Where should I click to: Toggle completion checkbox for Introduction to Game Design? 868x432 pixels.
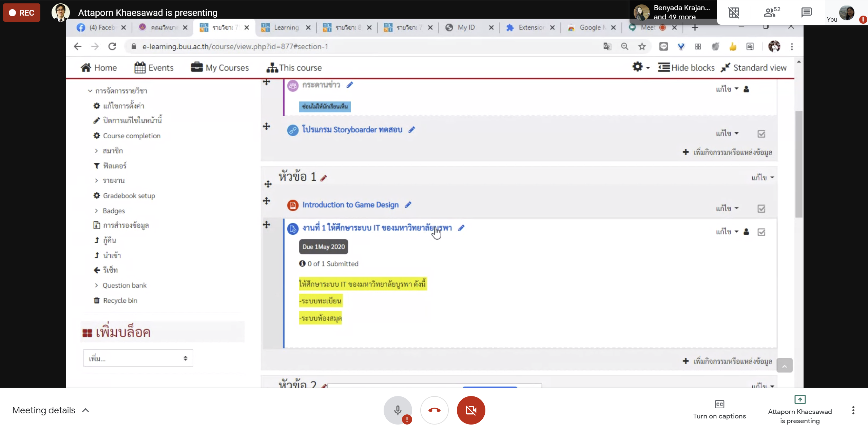point(761,209)
